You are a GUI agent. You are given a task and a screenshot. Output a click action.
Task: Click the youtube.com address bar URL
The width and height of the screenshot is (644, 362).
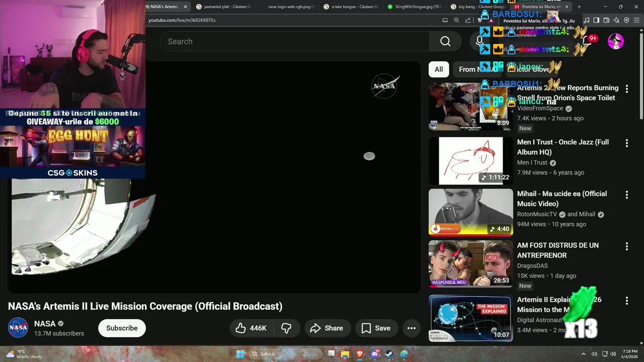182,20
